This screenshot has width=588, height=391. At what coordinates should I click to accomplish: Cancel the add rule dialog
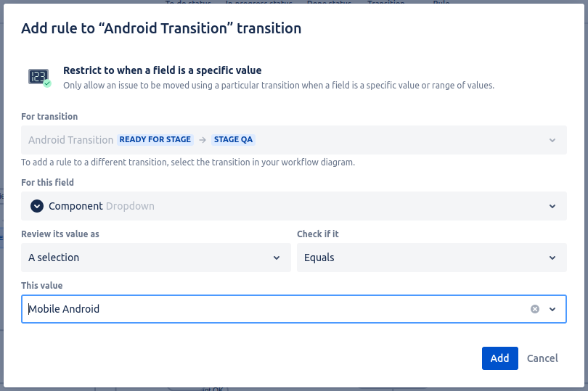coord(542,358)
